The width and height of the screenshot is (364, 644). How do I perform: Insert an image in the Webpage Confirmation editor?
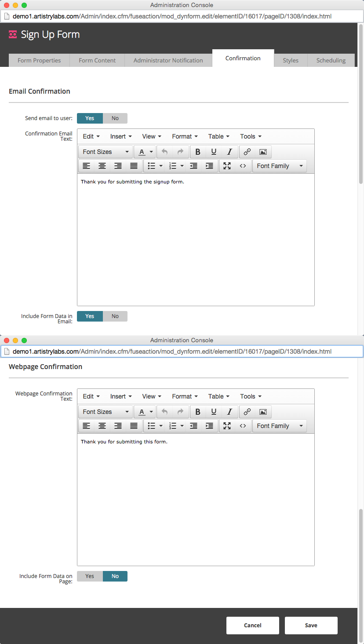pyautogui.click(x=263, y=412)
